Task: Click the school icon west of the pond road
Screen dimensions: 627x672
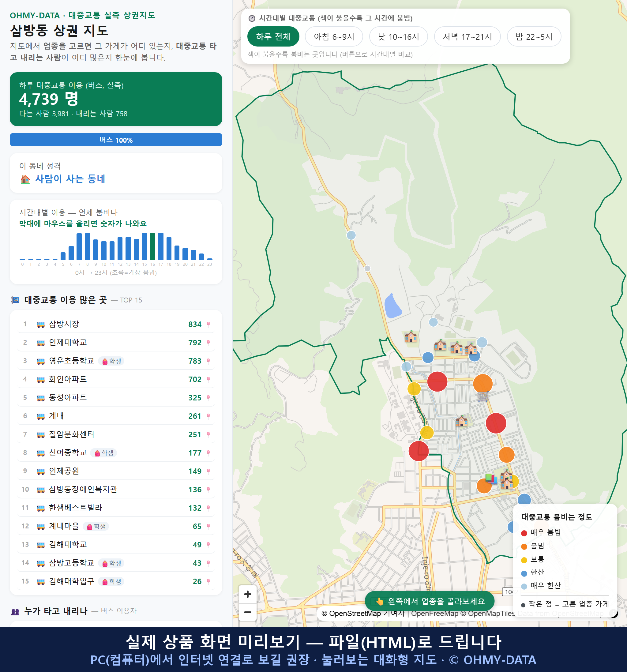Action: tap(411, 337)
